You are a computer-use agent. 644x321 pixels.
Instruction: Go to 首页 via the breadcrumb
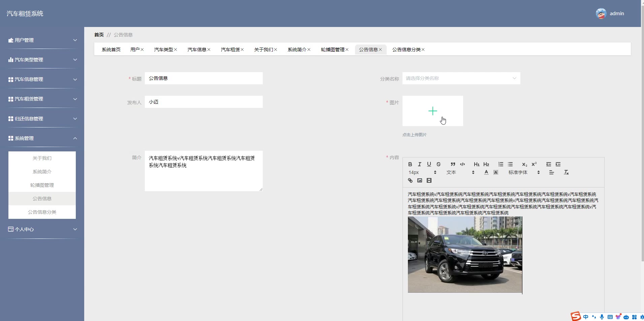99,35
